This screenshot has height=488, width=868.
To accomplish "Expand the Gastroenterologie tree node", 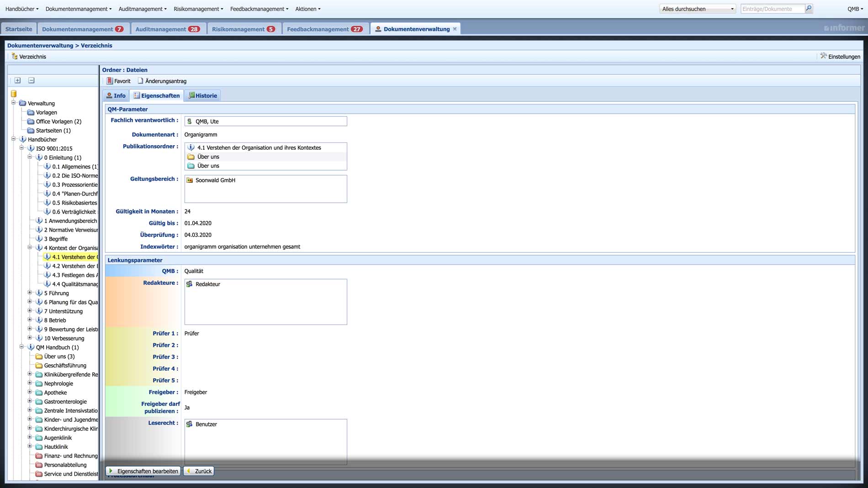I will coord(30,401).
